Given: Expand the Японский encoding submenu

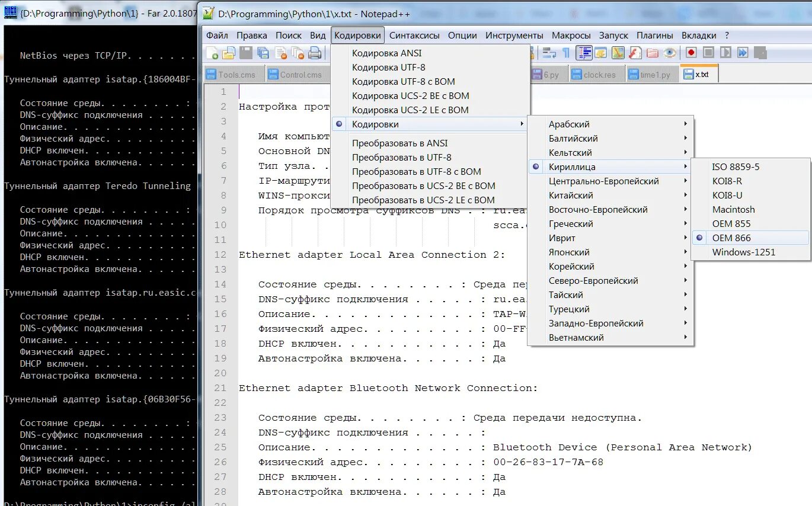Looking at the screenshot, I should [610, 252].
